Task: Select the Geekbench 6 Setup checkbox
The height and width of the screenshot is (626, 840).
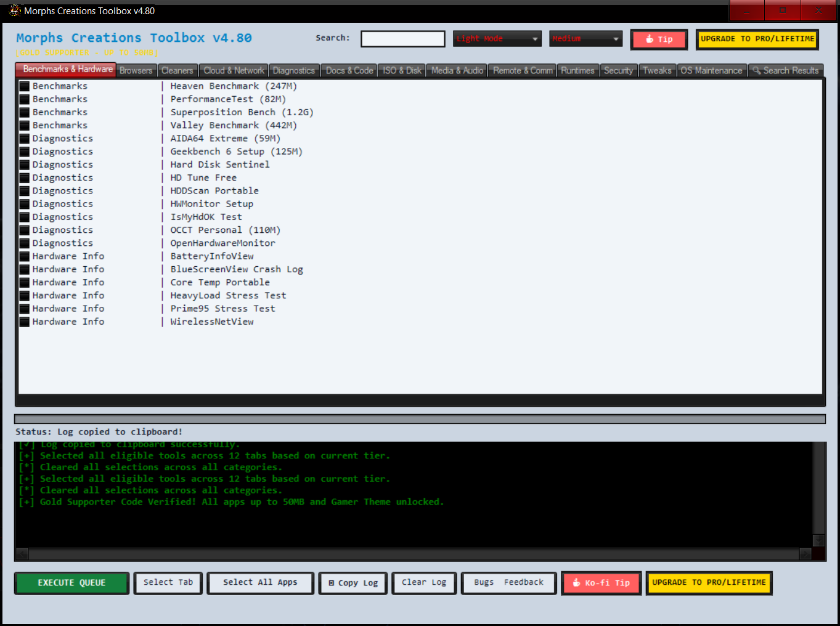Action: [x=25, y=152]
